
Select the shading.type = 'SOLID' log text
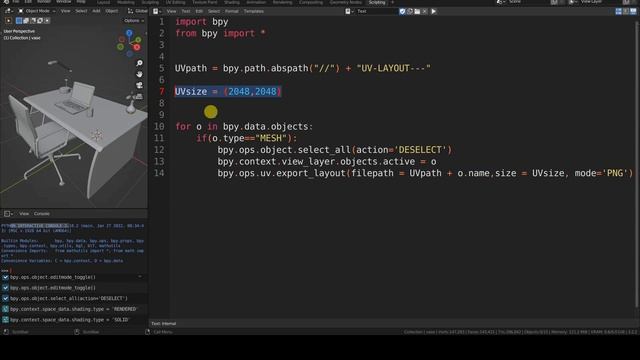coord(70,320)
